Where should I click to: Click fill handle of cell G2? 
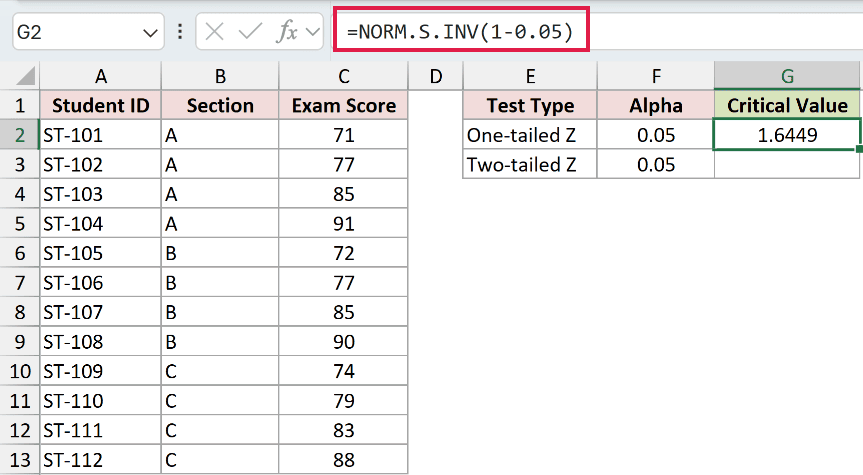pos(859,149)
